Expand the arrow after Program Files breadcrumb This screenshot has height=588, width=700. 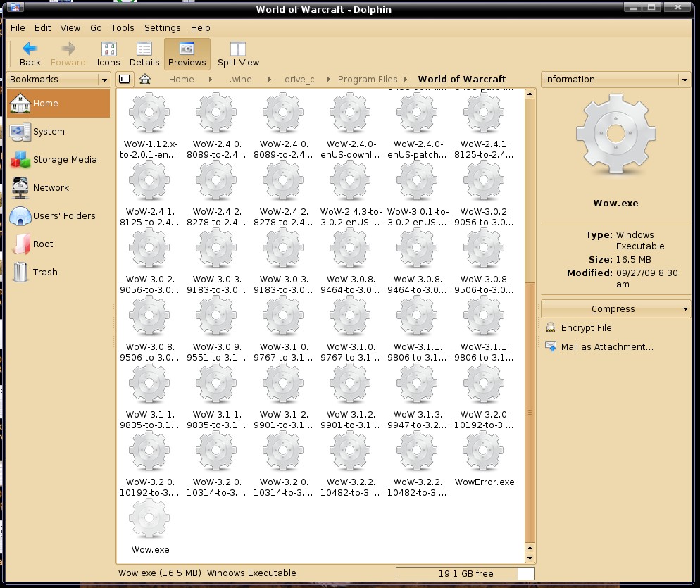[x=406, y=79]
